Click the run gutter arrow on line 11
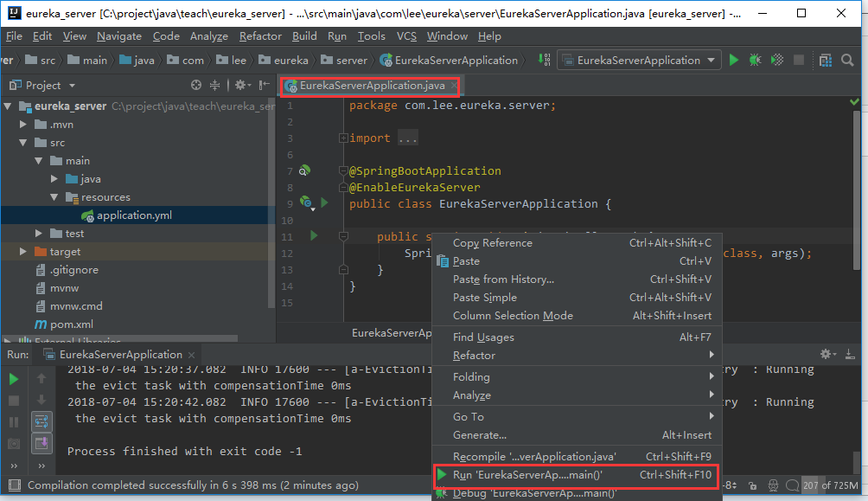The width and height of the screenshot is (868, 501). (314, 235)
